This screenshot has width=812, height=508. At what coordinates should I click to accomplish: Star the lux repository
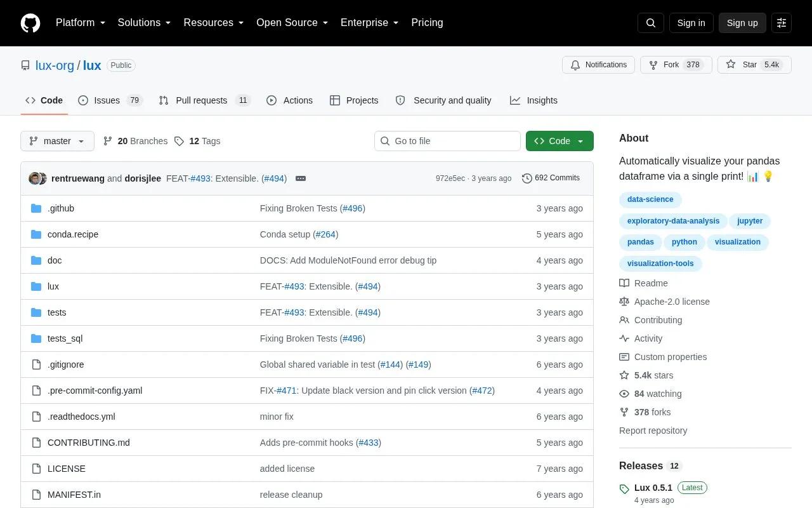[754, 65]
